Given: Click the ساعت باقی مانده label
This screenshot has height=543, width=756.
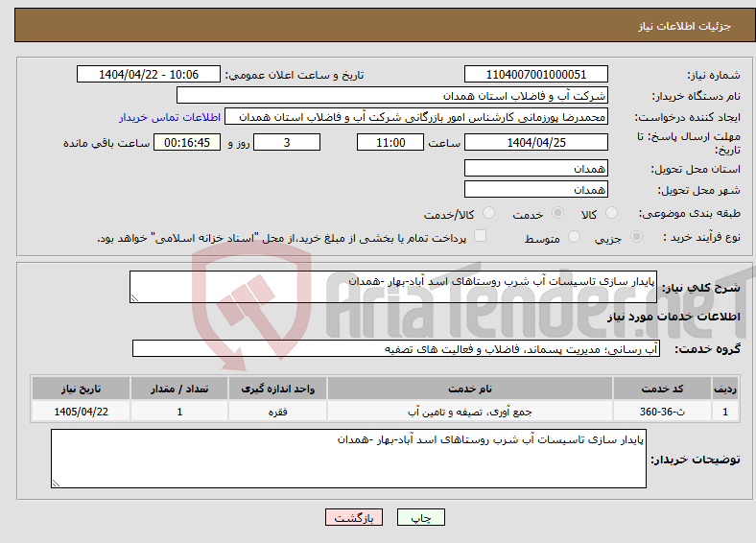Looking at the screenshot, I should click(106, 143).
